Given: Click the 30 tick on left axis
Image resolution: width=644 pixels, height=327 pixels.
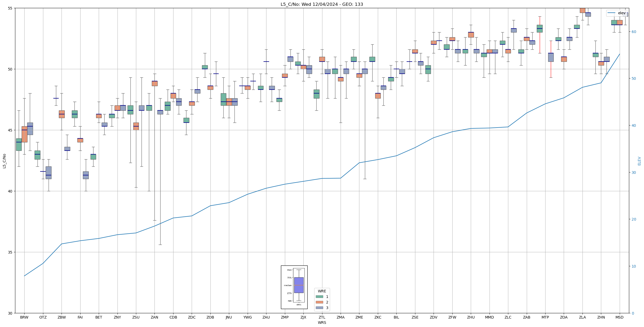Looking at the screenshot, I should coord(10,313).
